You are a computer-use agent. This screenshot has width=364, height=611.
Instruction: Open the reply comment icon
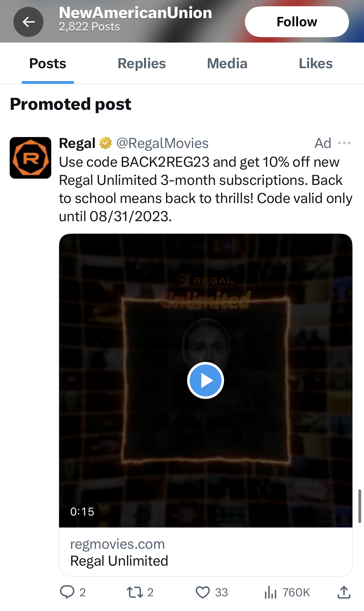coord(67,592)
